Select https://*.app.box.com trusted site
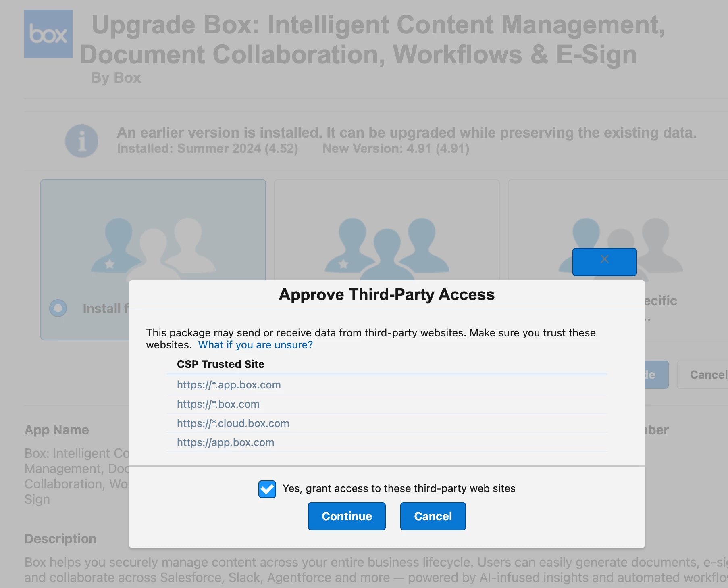 (229, 385)
